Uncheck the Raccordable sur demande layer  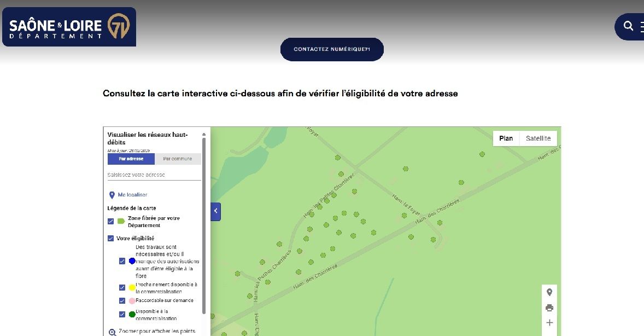[x=122, y=300]
